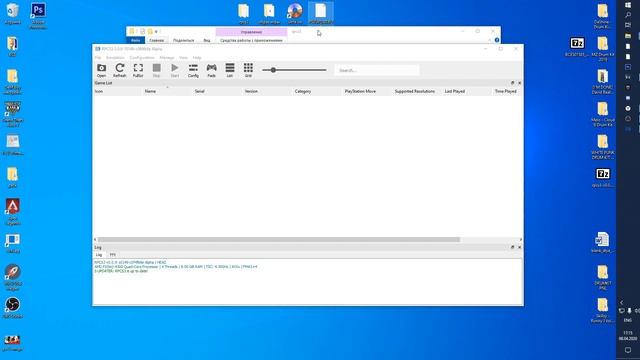640x360 pixels.
Task: Open Task View on the taskbar
Action: pyautogui.click(x=628, y=25)
